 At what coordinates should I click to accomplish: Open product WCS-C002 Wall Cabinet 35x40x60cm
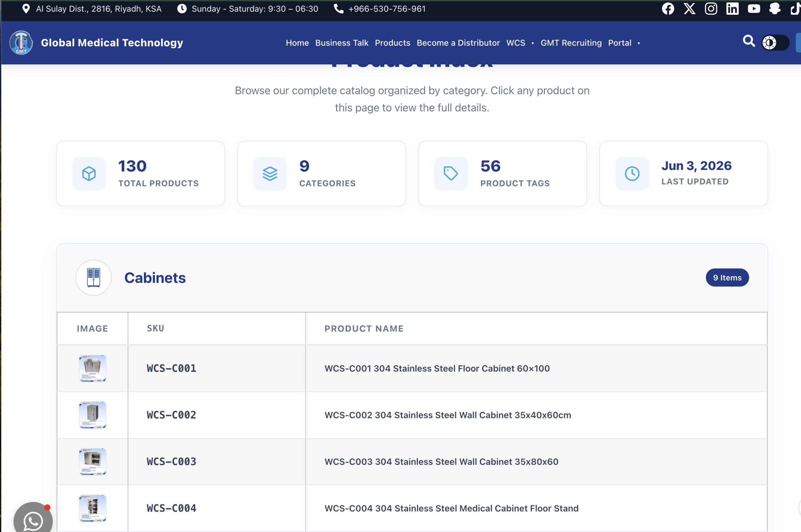[448, 415]
